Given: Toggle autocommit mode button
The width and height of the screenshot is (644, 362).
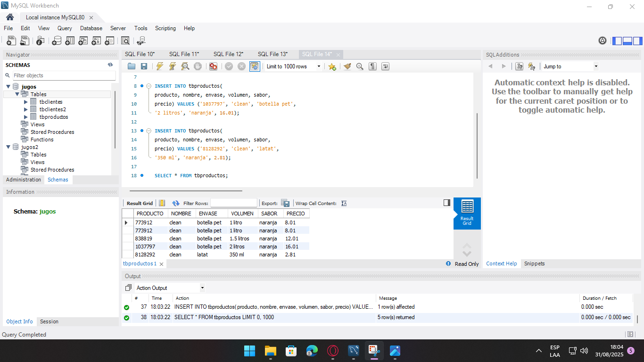Looking at the screenshot, I should [x=255, y=66].
